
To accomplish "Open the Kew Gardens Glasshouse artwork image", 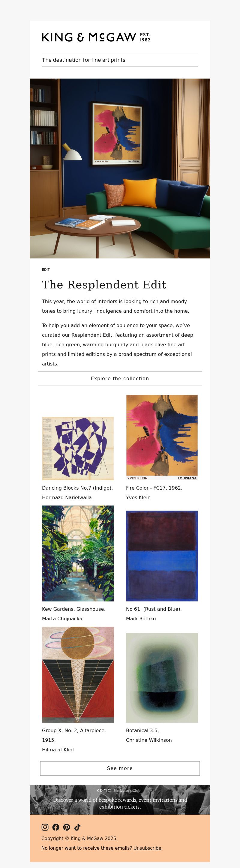I will [78, 553].
